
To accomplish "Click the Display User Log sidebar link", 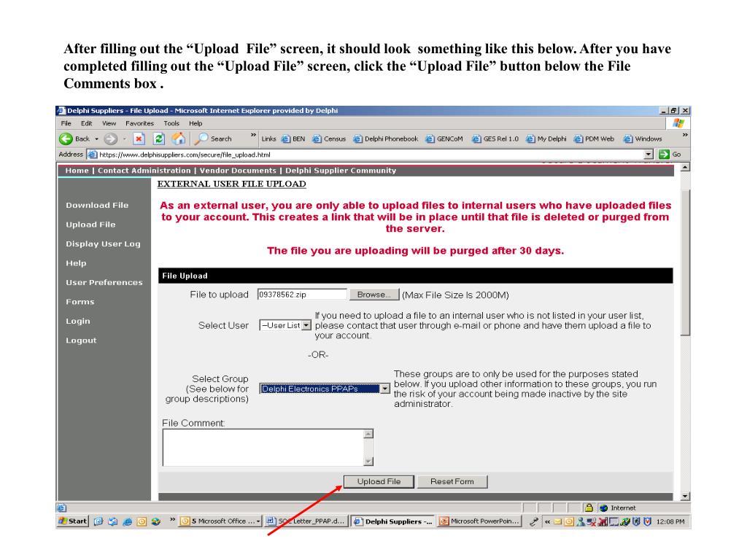I will [103, 244].
